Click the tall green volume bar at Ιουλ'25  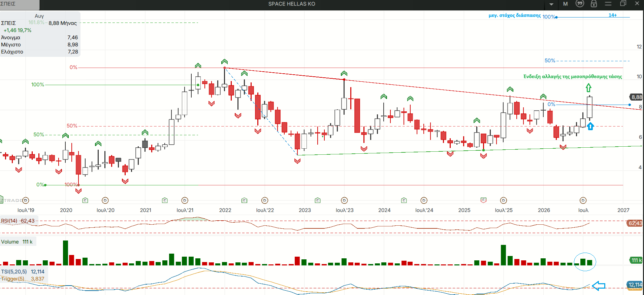pos(503,255)
